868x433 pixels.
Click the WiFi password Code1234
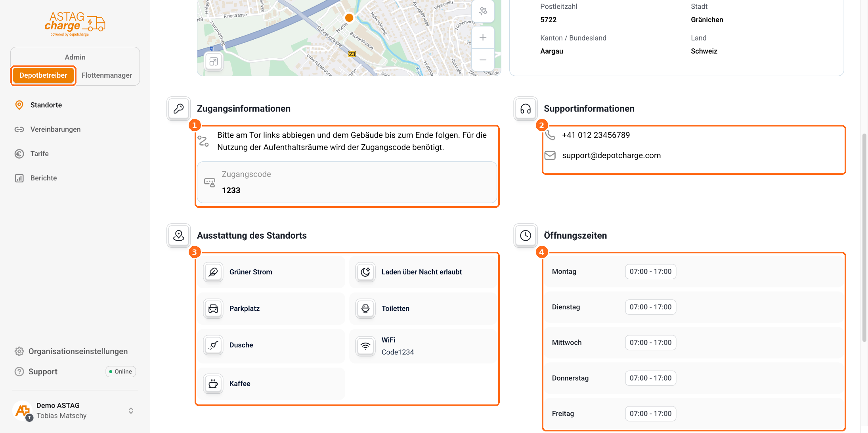click(398, 352)
